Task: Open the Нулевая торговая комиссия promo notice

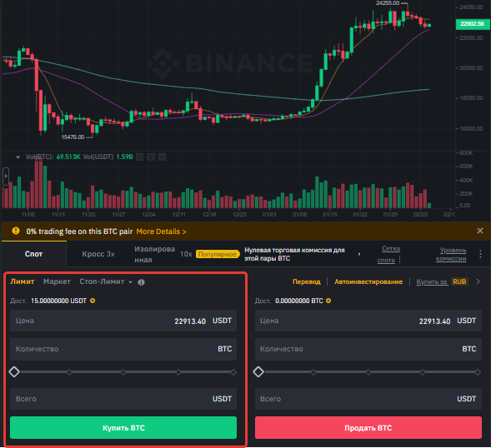Action: [294, 254]
